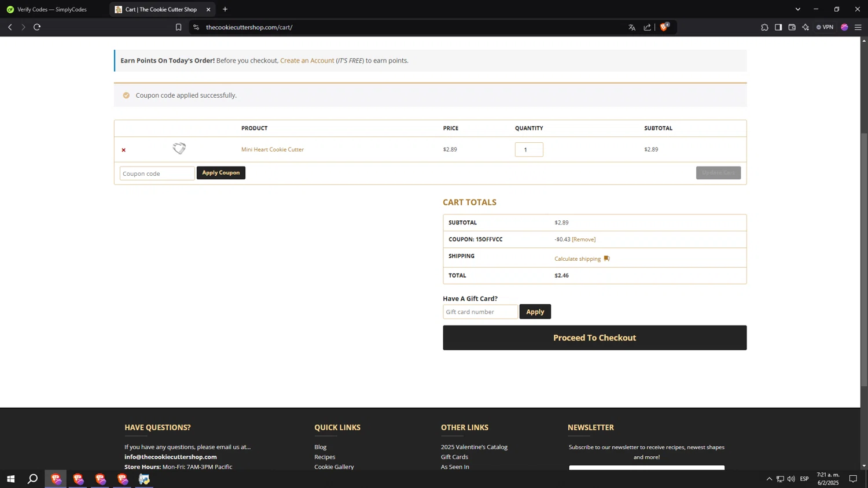The height and width of the screenshot is (488, 868).
Task: Click the info@thecookiecuttershop.com email
Action: click(x=171, y=457)
